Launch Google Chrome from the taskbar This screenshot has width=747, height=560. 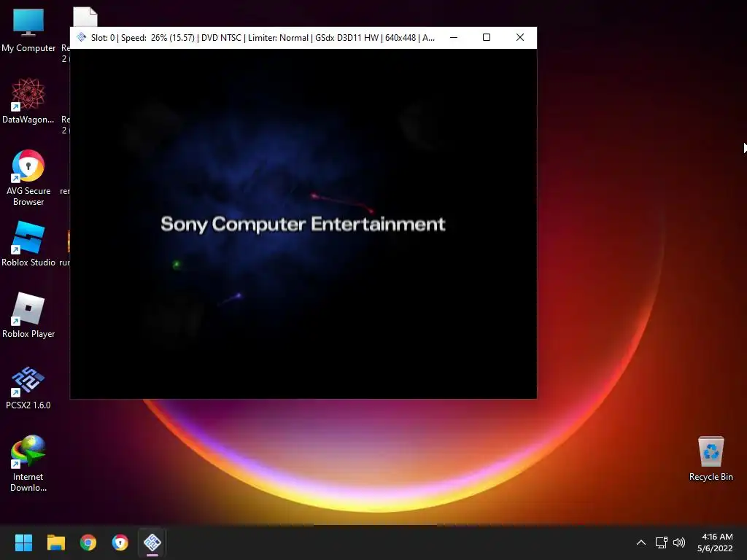[88, 542]
